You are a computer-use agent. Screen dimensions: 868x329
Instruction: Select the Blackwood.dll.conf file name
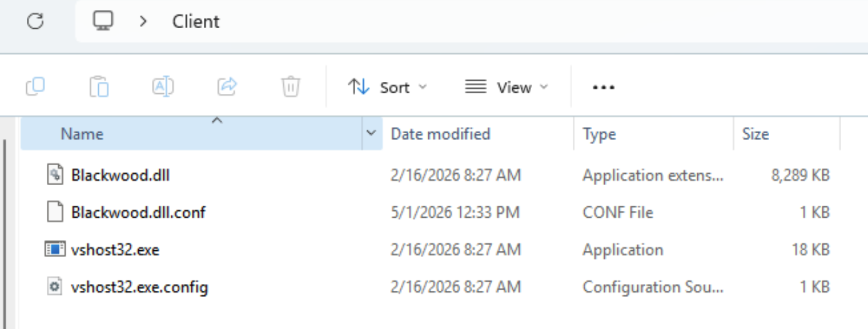[x=138, y=213]
